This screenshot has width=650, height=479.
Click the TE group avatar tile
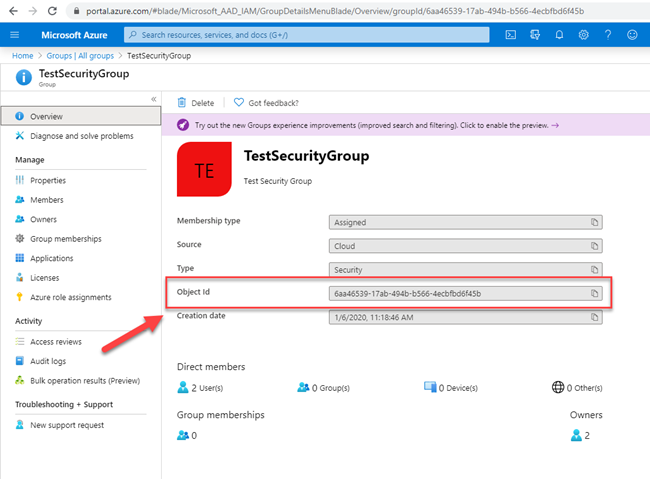coord(204,169)
